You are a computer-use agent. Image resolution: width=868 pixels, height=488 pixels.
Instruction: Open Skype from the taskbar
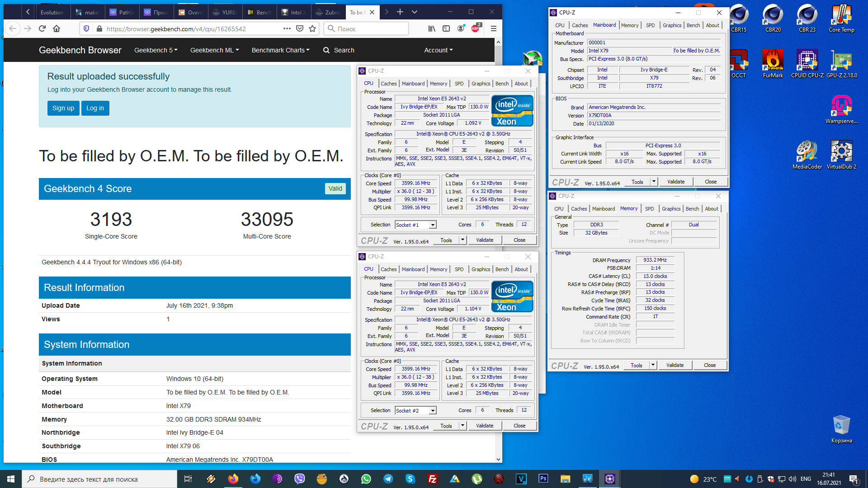[410, 479]
